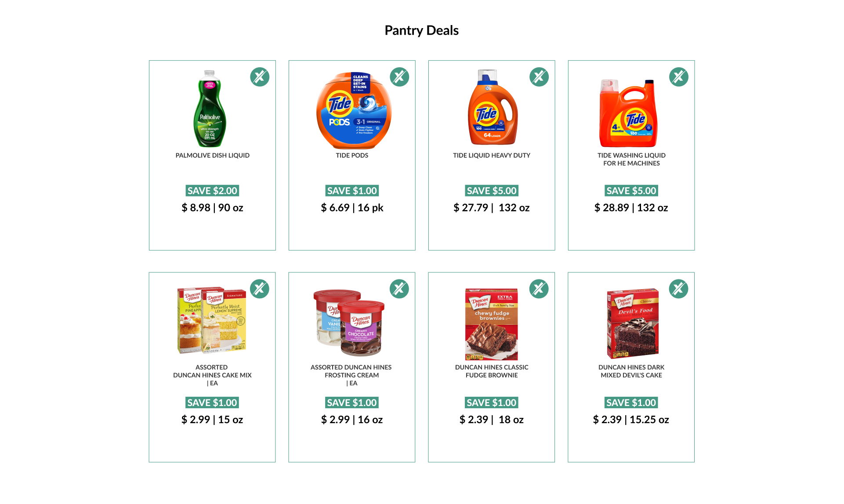The width and height of the screenshot is (844, 504).
Task: Open the Palmolive dish liquid bottle image
Action: click(210, 108)
